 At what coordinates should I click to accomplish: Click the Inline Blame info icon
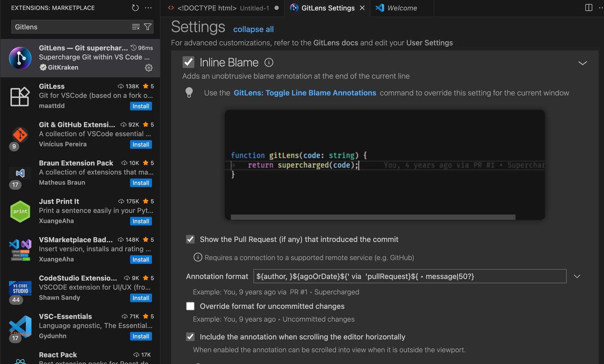[x=269, y=63]
